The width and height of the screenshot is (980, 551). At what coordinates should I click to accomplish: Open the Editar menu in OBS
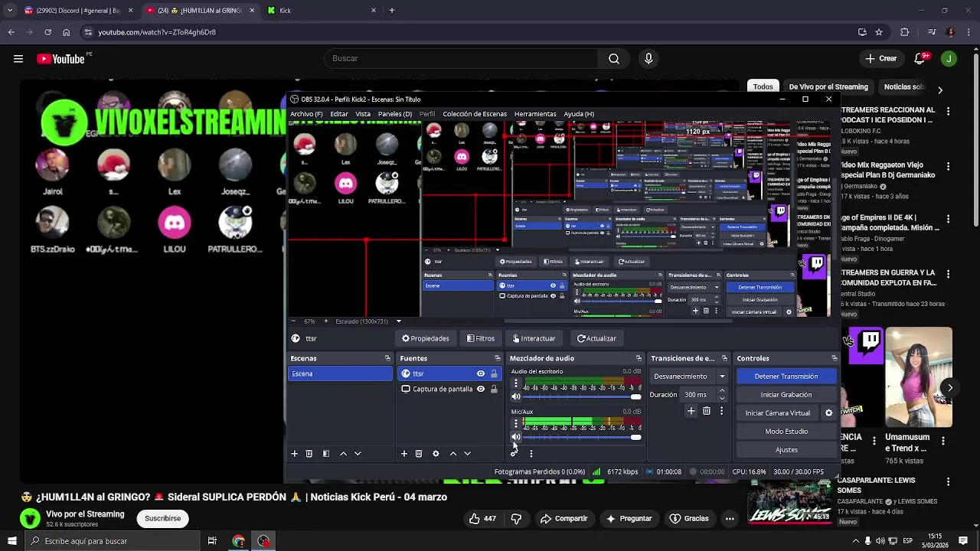tap(339, 114)
